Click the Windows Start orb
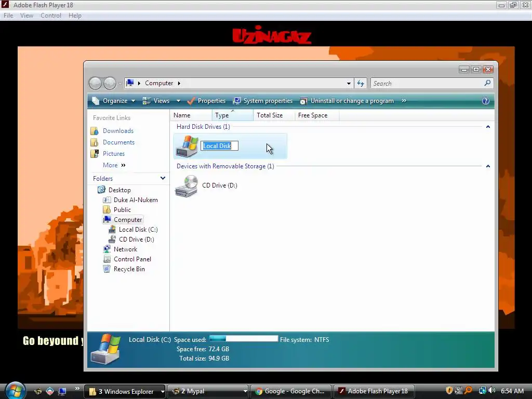 [15, 390]
